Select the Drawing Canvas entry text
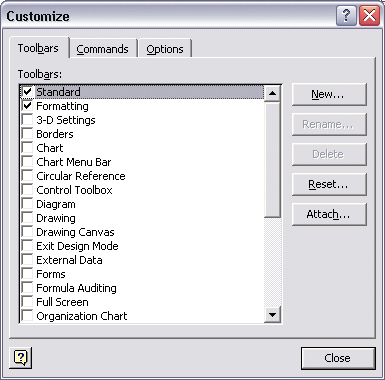Viewport: 385px width, 380px height. 75,232
